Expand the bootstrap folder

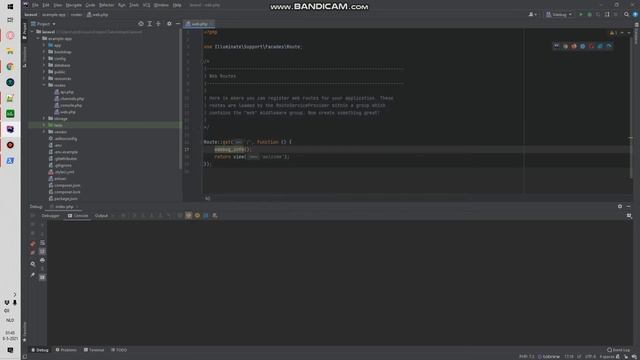point(44,52)
